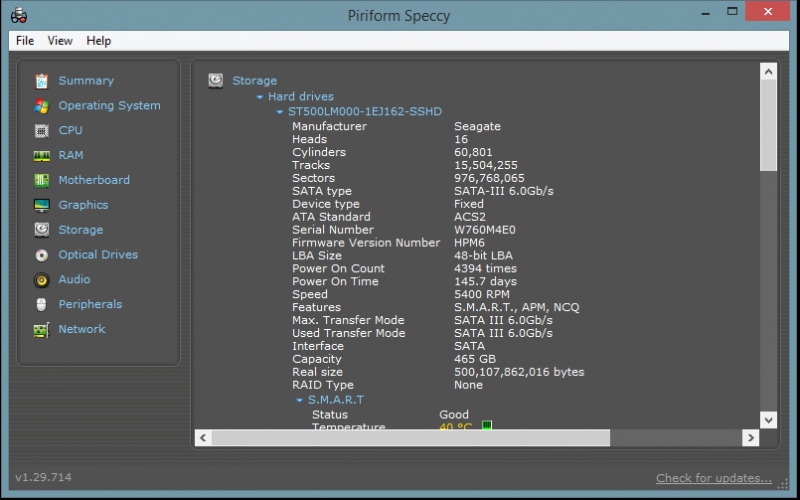The height and width of the screenshot is (500, 800).
Task: Click Check for updates link
Action: coord(714,478)
